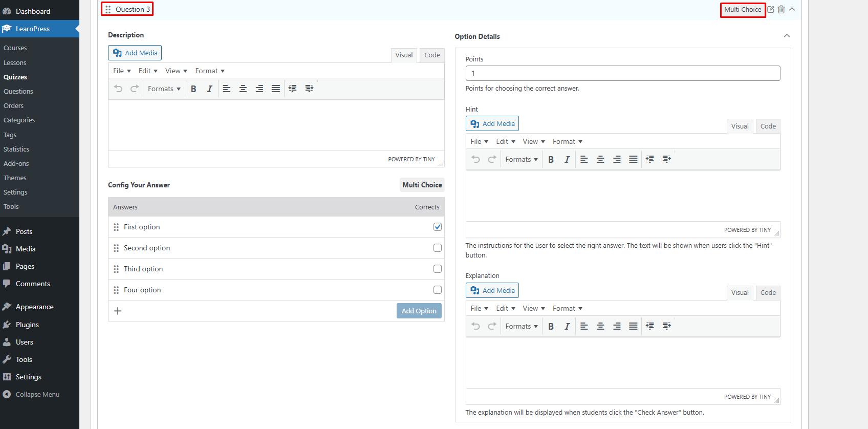The width and height of the screenshot is (868, 429).
Task: Toggle bold in the Description editor
Action: click(193, 89)
